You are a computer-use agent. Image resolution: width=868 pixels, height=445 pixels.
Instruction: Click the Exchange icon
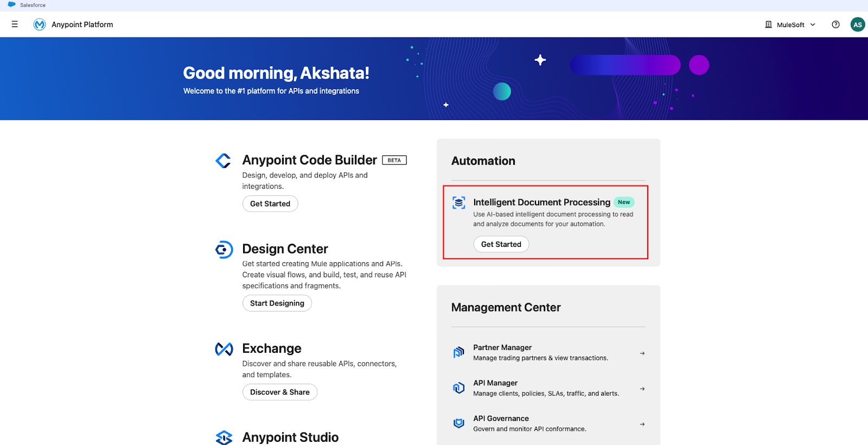click(x=224, y=349)
